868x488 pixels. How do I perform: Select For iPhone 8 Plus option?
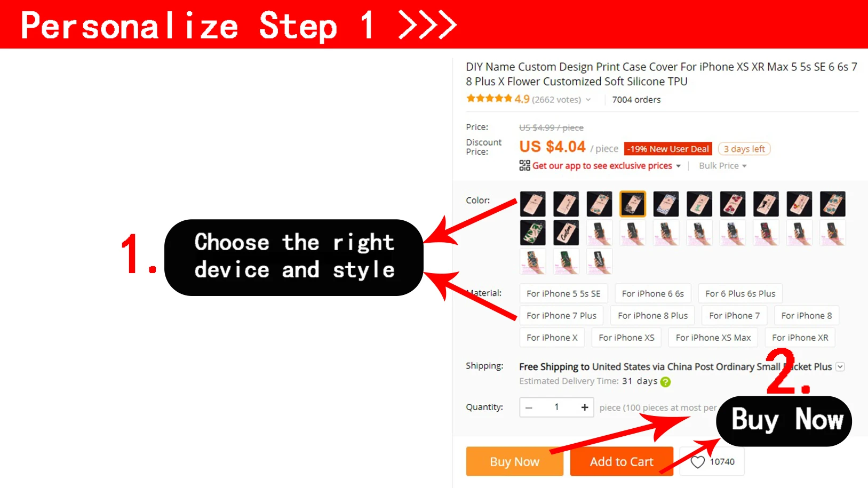[x=653, y=316]
